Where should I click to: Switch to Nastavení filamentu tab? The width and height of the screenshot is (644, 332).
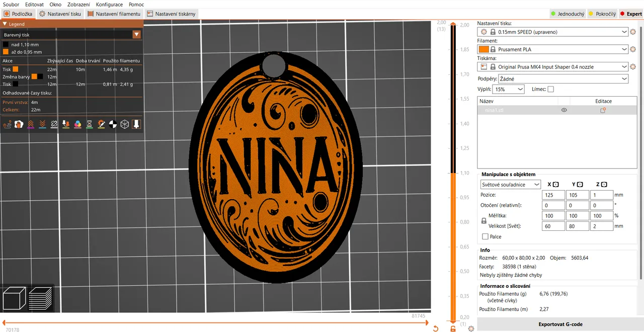tap(114, 14)
